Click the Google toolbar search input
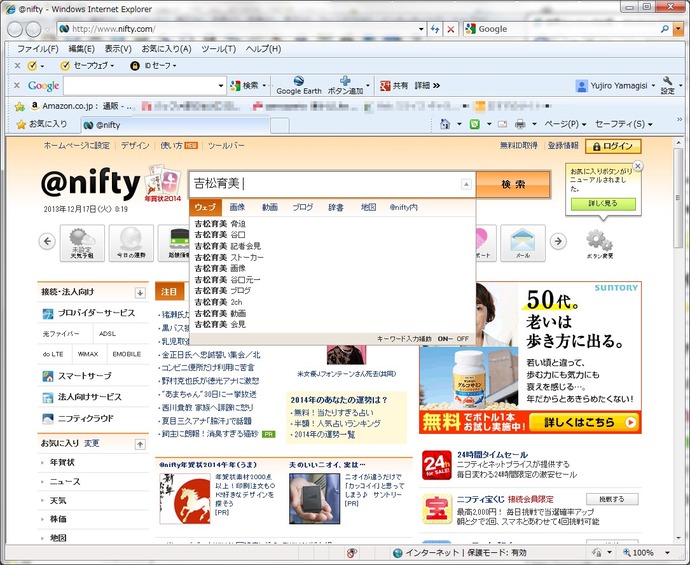This screenshot has width=690, height=565. tap(141, 85)
